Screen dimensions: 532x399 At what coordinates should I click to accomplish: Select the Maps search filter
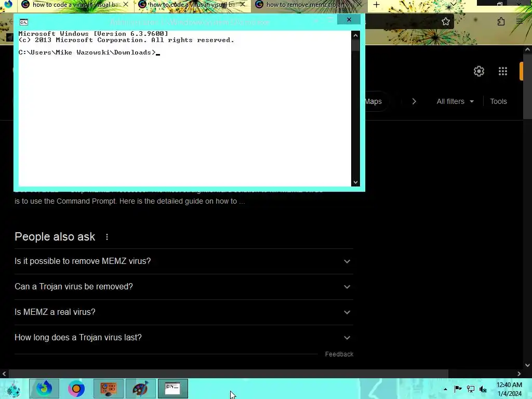tap(373, 101)
